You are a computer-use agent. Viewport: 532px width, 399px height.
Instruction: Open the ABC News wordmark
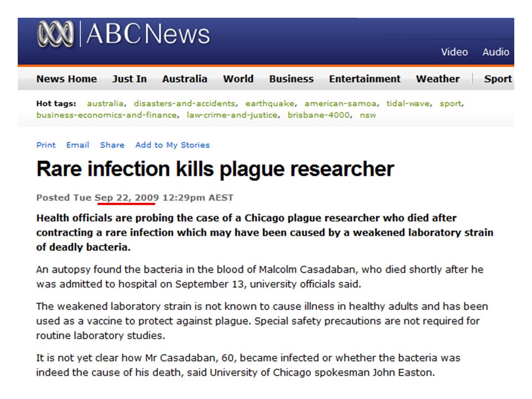tap(149, 34)
